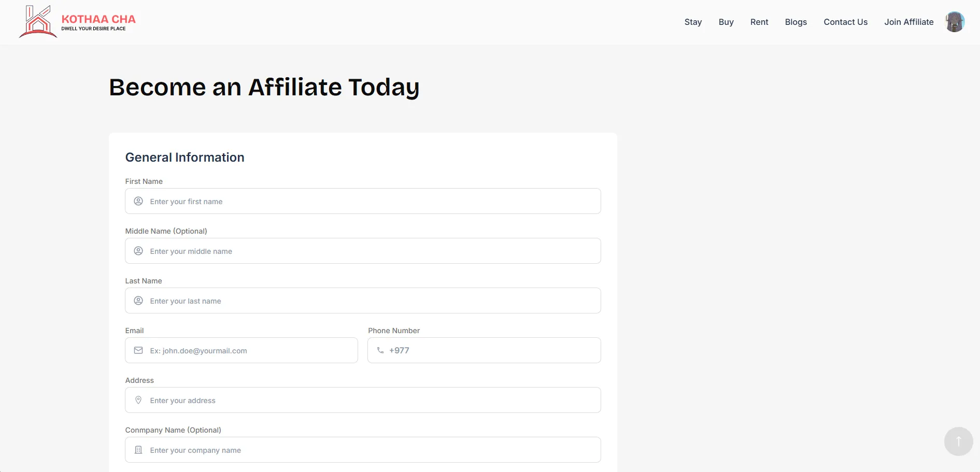Click the 'Phone Number' label
980x472 pixels.
click(x=394, y=331)
